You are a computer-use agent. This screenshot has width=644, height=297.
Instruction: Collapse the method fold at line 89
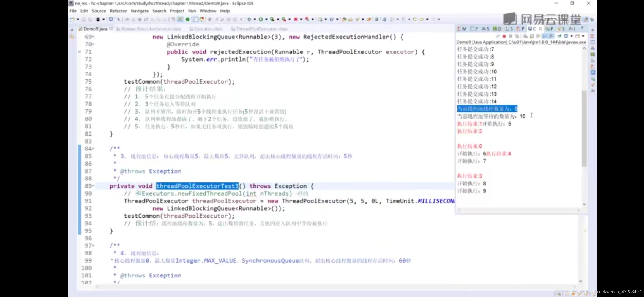(94, 186)
